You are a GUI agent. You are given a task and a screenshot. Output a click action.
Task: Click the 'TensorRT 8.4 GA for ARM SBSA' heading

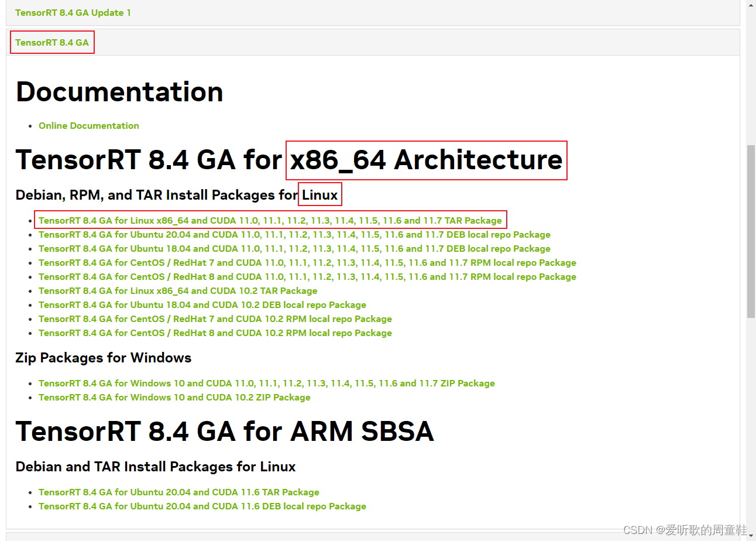point(225,432)
